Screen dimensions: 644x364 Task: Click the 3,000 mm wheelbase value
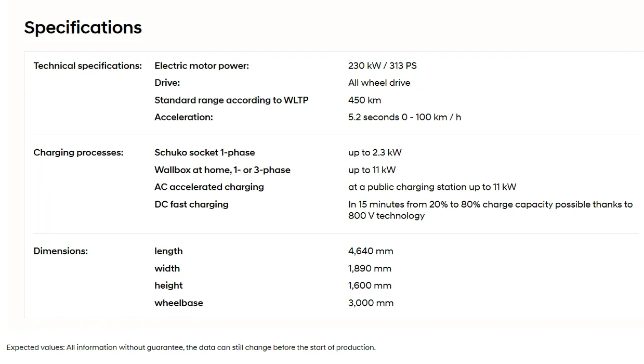click(371, 303)
